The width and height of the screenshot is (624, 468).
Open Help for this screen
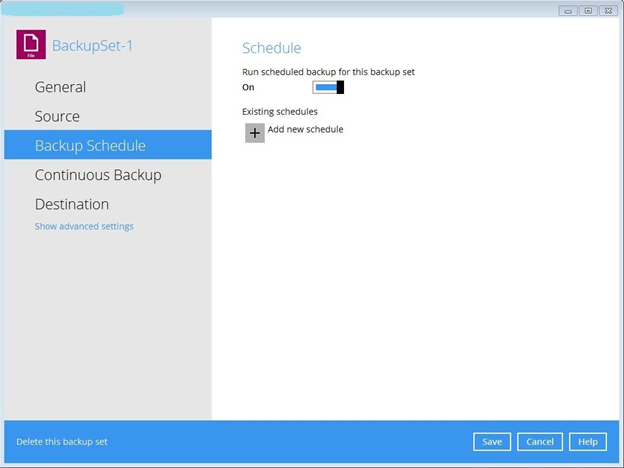coord(588,442)
